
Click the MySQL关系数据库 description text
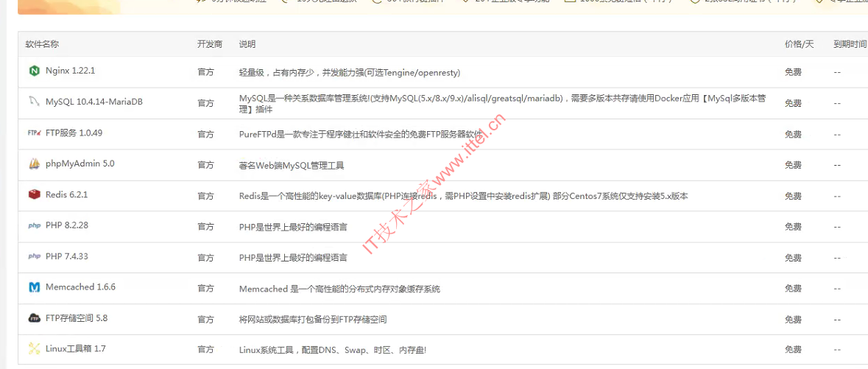(503, 104)
